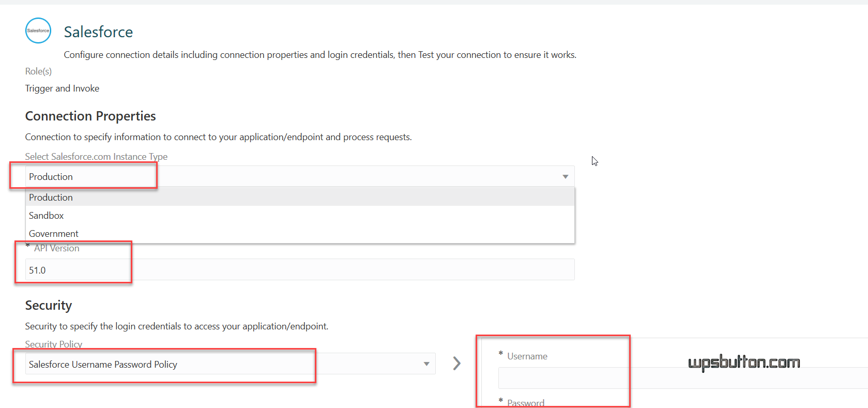Click the Salesforce adapter logo icon
The image size is (868, 408).
click(38, 31)
